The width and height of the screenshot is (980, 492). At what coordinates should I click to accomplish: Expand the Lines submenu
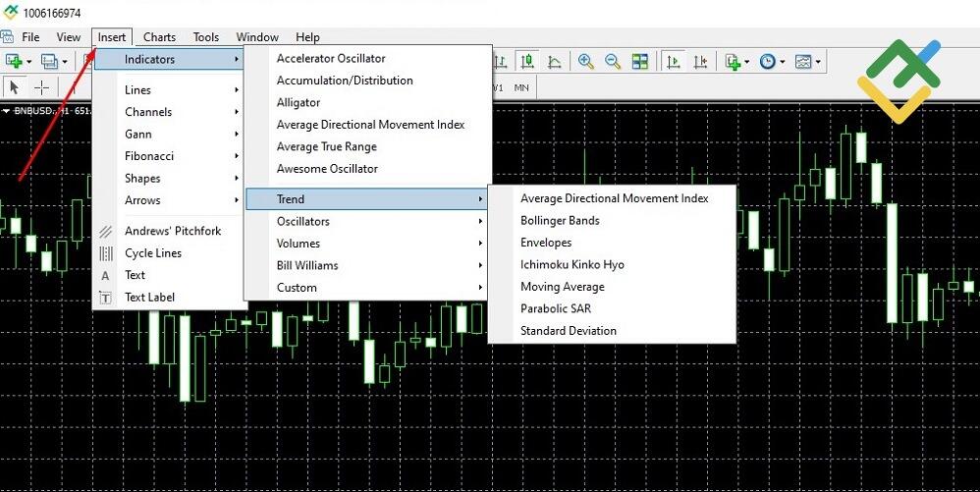tap(169, 90)
